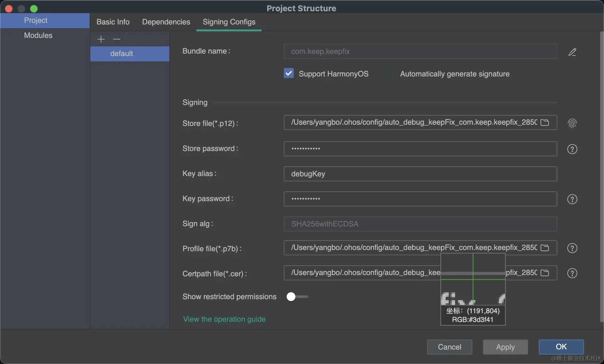604x364 pixels.
Task: Close the Project Structure window
Action: pyautogui.click(x=9, y=9)
